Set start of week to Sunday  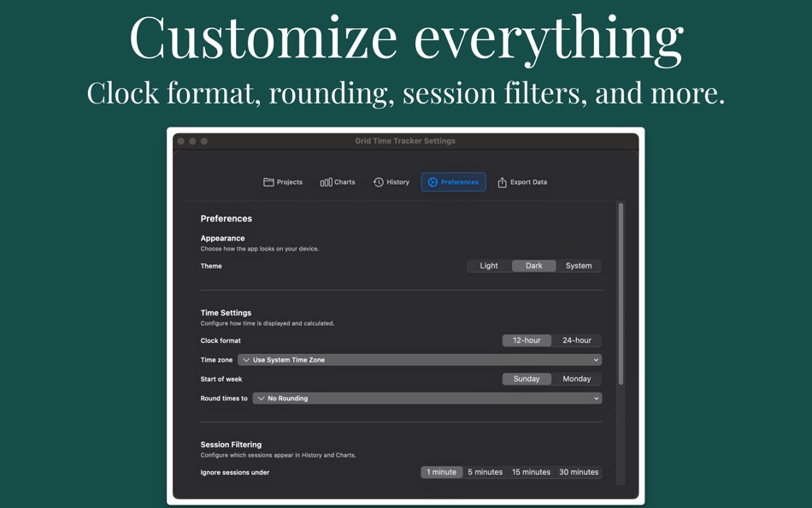tap(527, 378)
